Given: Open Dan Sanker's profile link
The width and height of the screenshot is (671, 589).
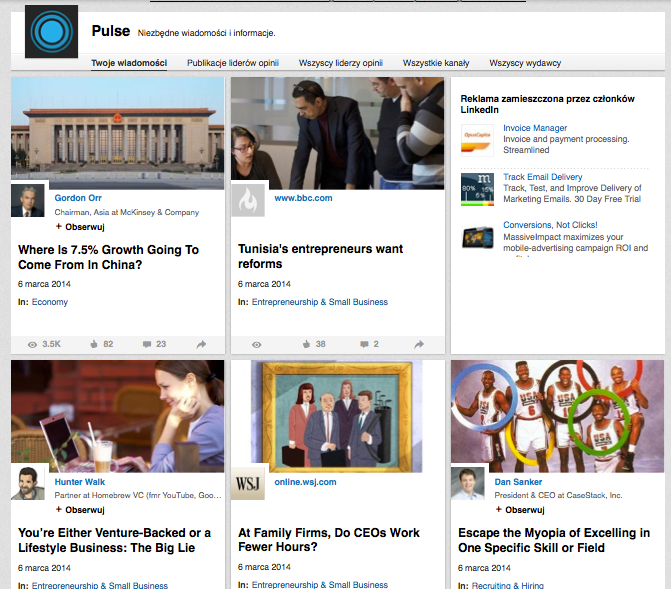Looking at the screenshot, I should pyautogui.click(x=518, y=482).
